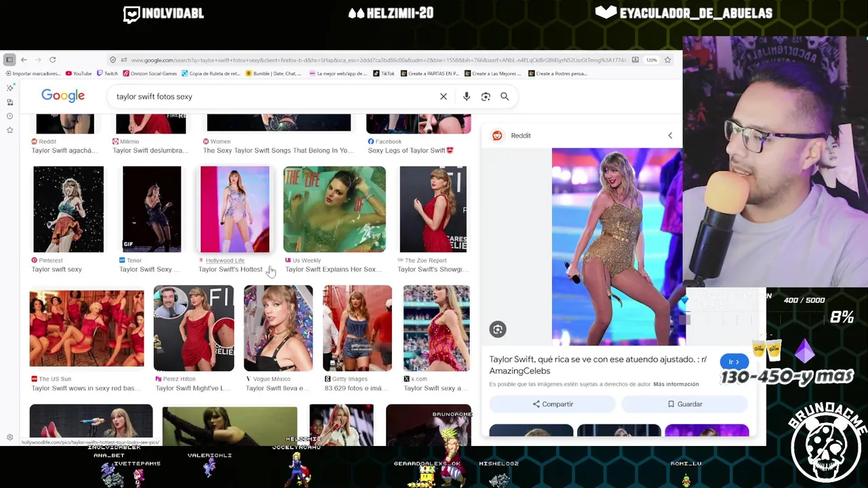Open the Tenor GIF thumbnail

[152, 209]
